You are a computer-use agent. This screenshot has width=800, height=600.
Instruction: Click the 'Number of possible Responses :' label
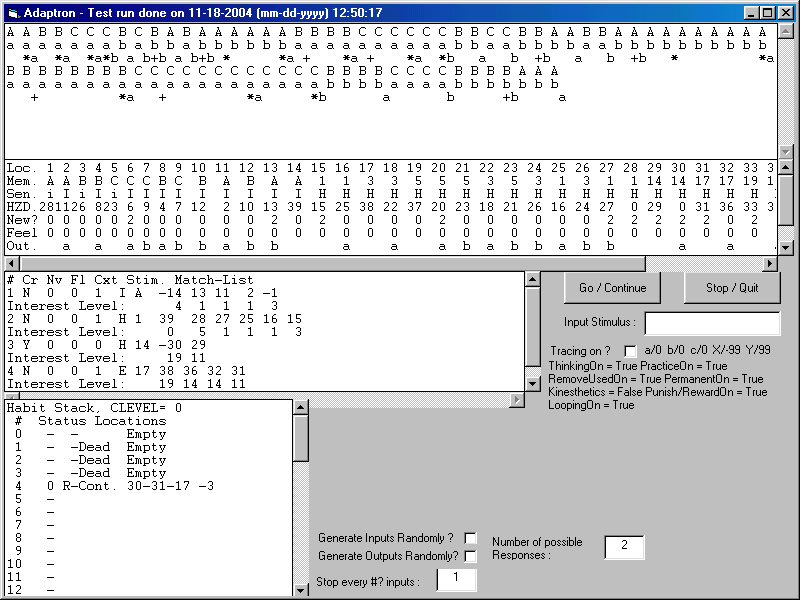click(537, 548)
